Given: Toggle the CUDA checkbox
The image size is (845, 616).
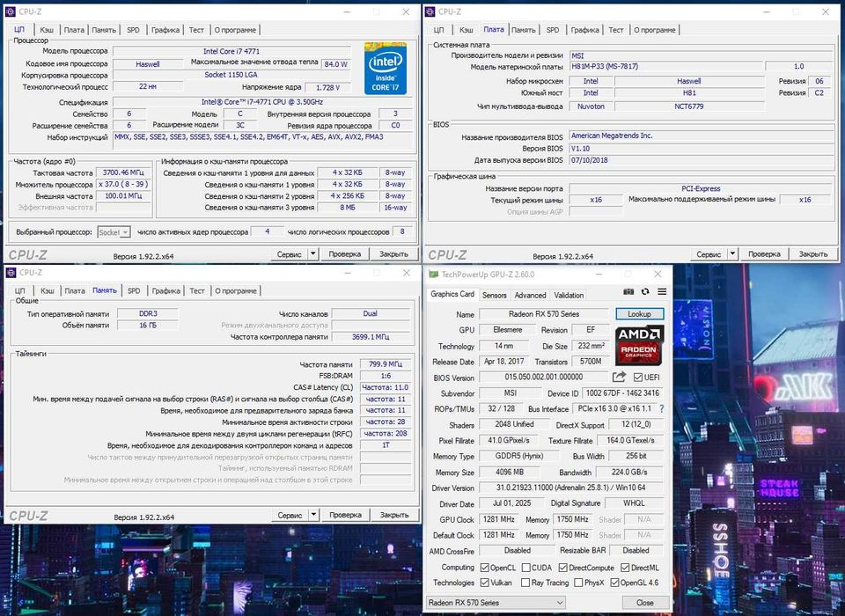Looking at the screenshot, I should [x=525, y=568].
